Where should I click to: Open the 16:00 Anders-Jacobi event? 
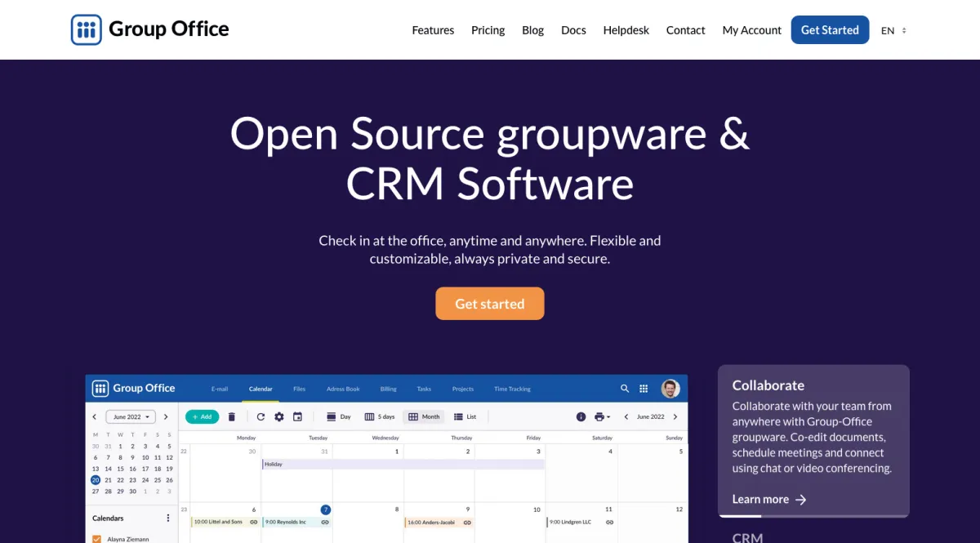pos(439,522)
